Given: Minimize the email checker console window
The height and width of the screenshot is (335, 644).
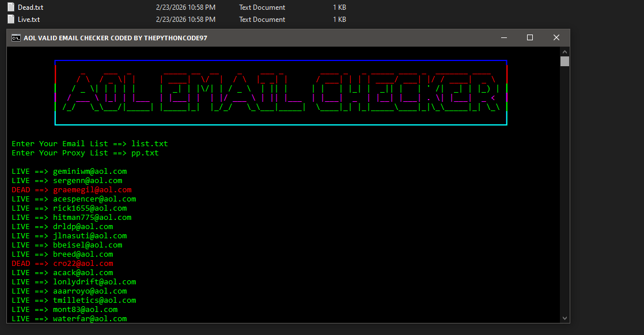Looking at the screenshot, I should (x=504, y=37).
